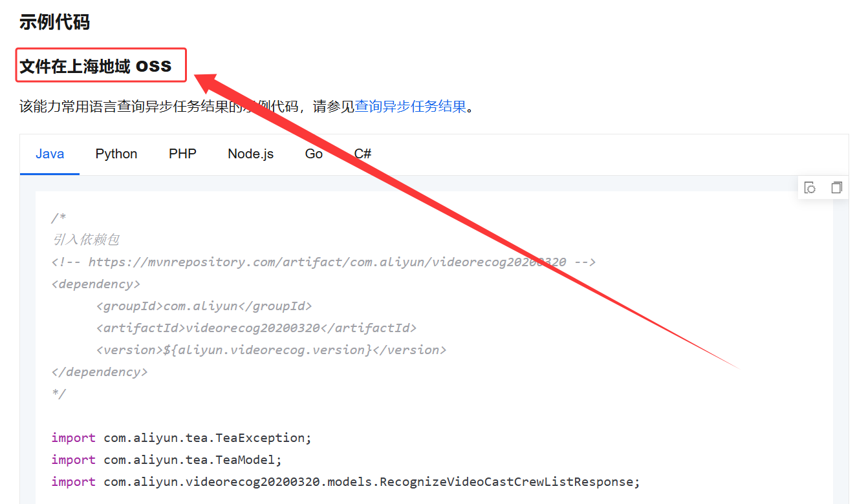Click the mvnrepository URL comment line
This screenshot has width=866, height=504.
[323, 262]
